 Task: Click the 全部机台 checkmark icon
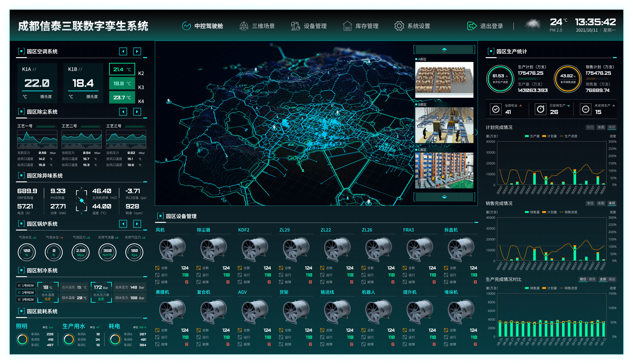(496, 109)
